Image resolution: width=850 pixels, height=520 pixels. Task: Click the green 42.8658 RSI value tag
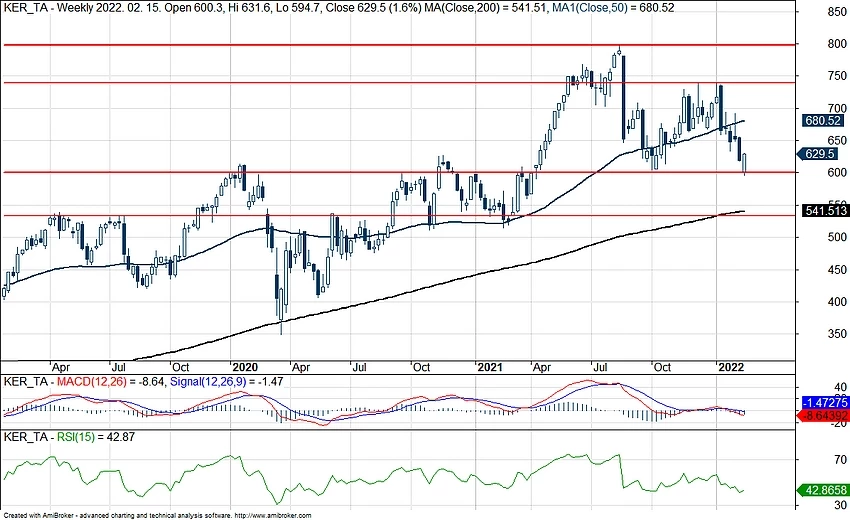pos(824,492)
